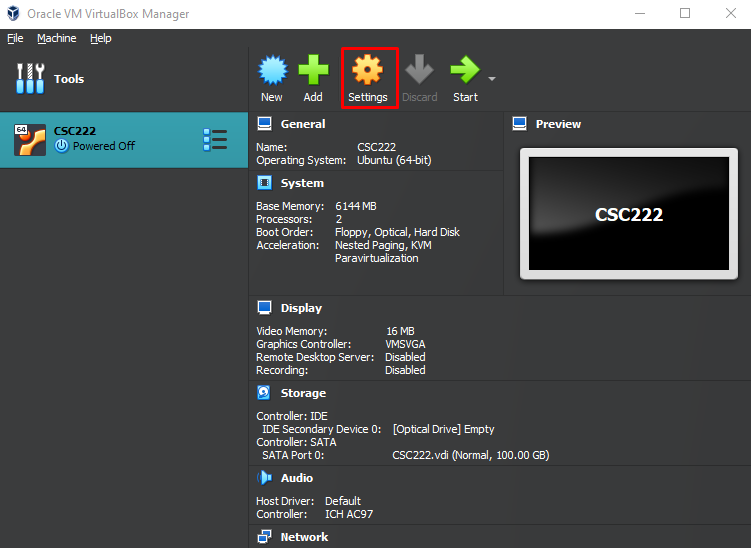The height and width of the screenshot is (548, 751).
Task: Select the CSC222 virtual machine entry
Action: (x=100, y=139)
